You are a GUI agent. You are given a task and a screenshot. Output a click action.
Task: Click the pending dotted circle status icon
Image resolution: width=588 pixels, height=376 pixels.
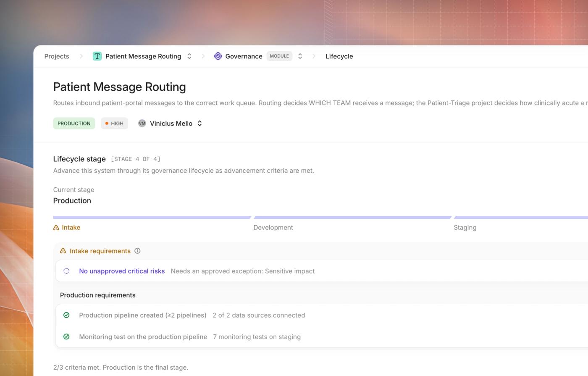pyautogui.click(x=66, y=271)
